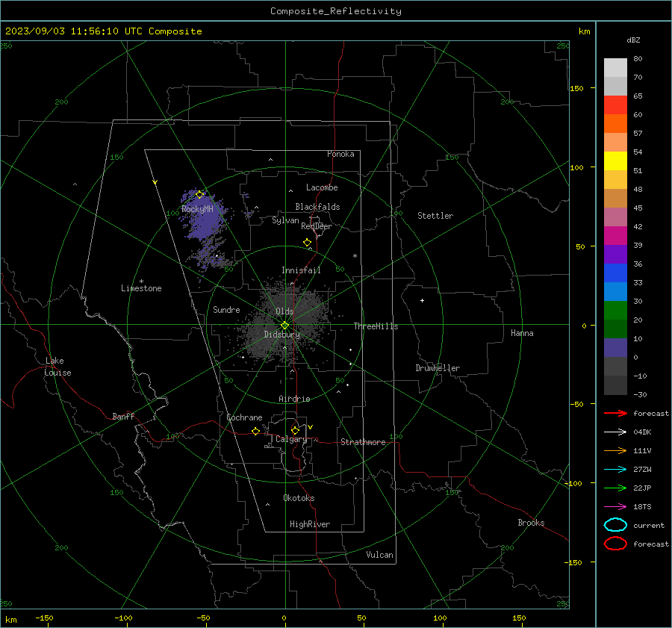Click the 18TS legend label
Screen dimensions: 672x628
coord(642,507)
